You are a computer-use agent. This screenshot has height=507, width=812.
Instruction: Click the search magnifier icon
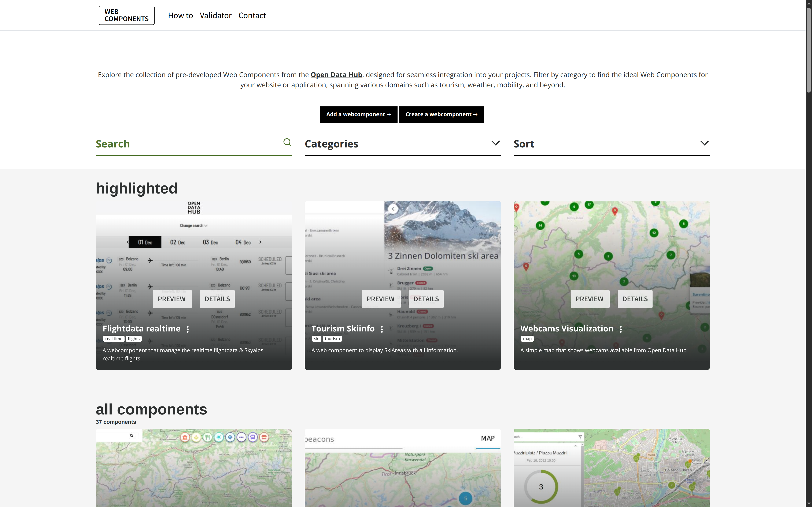click(287, 143)
